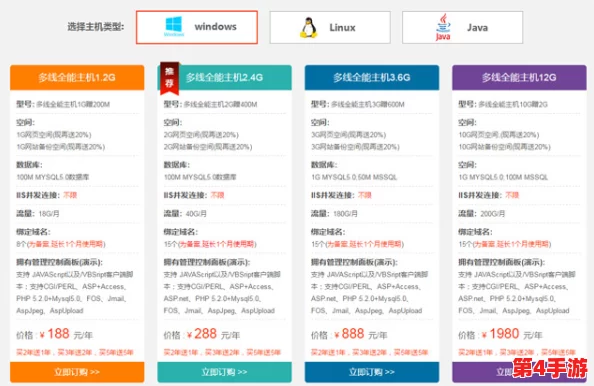Click the 18G/月 traffic value
This screenshot has height=386, width=594.
(x=49, y=214)
